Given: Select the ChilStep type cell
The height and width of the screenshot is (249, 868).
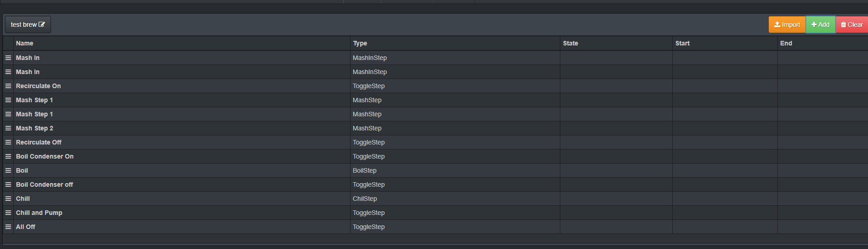Looking at the screenshot, I should (365, 199).
